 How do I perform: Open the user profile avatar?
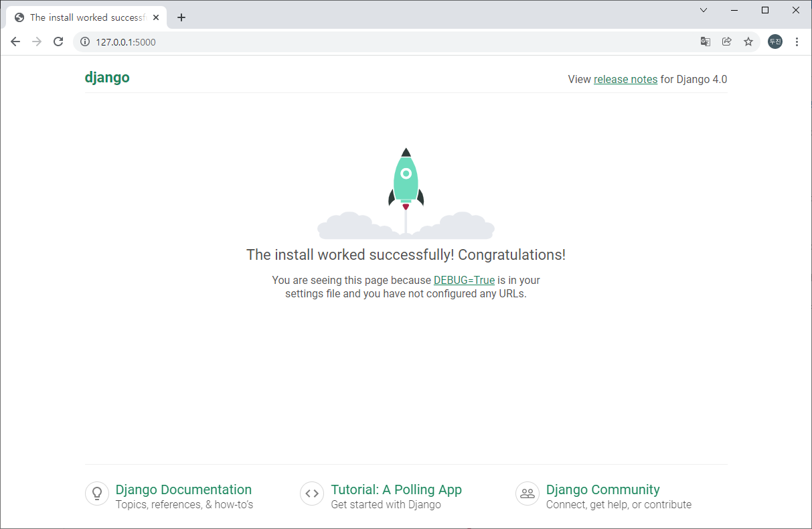click(775, 42)
